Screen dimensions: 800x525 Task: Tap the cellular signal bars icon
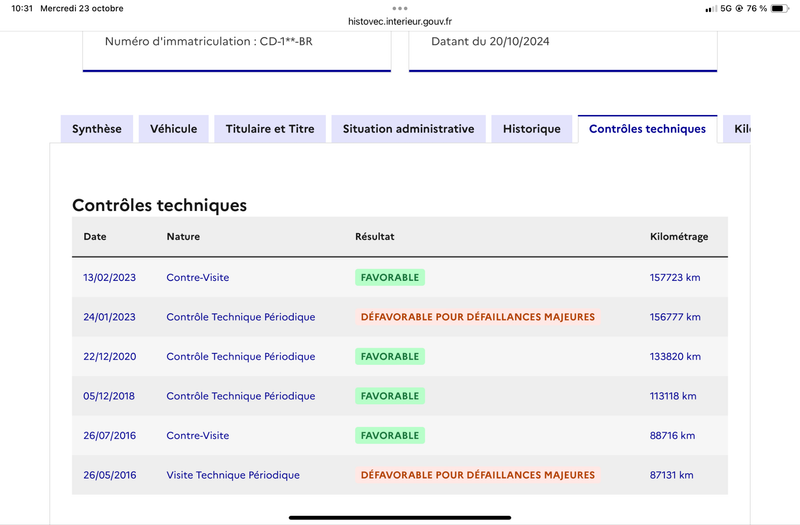(x=711, y=9)
